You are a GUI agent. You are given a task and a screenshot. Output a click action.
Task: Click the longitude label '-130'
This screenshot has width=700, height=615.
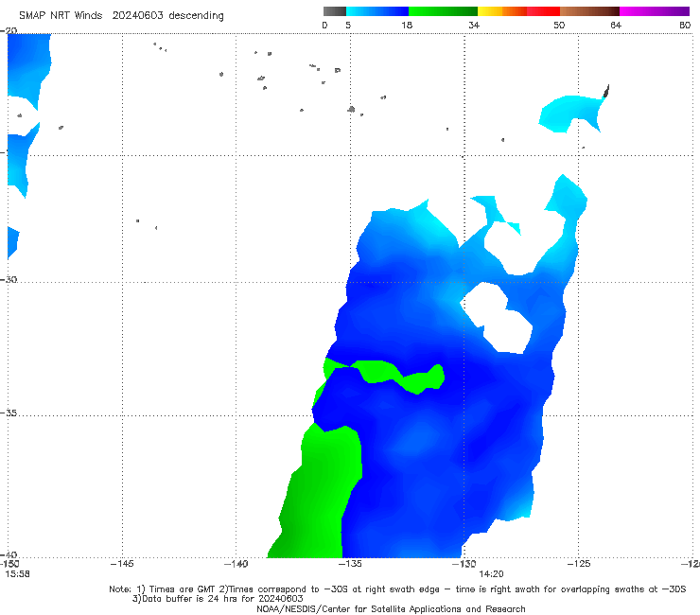tap(464, 564)
